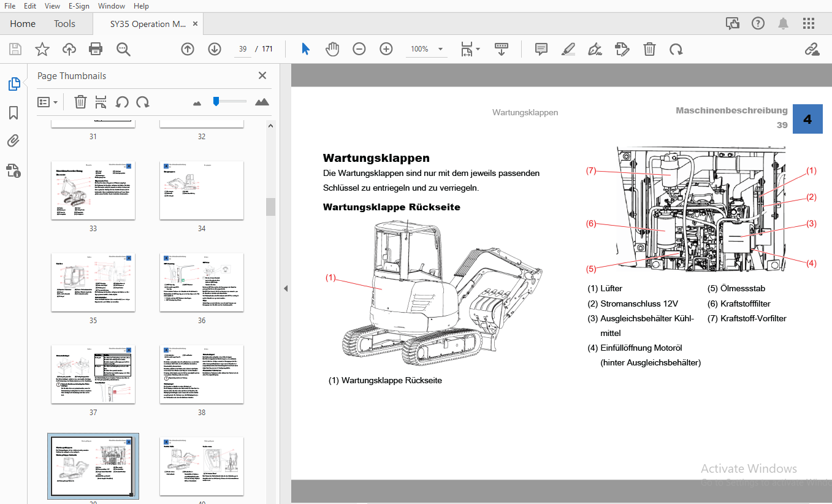Open thumbnail options dropdown menu
832x504 pixels.
(x=48, y=102)
